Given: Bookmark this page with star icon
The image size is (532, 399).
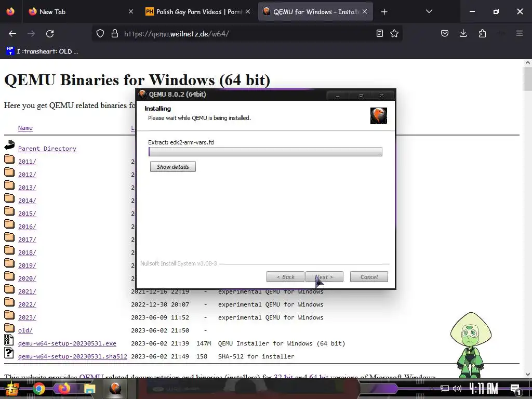Looking at the screenshot, I should [394, 33].
